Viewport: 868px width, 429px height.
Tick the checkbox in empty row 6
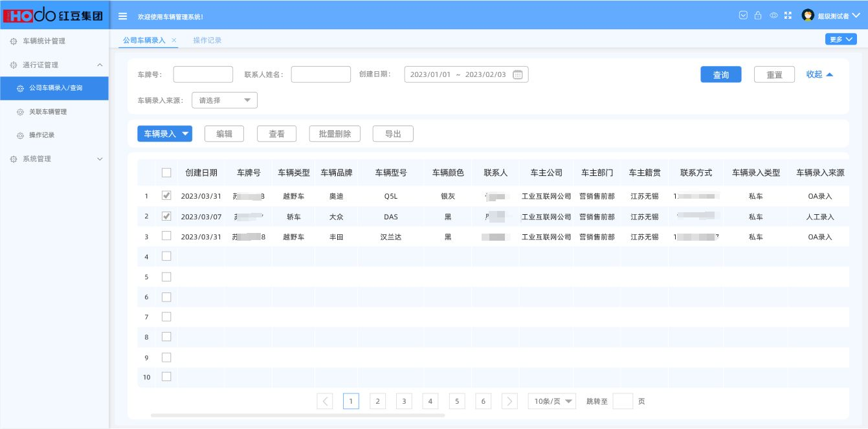(166, 297)
